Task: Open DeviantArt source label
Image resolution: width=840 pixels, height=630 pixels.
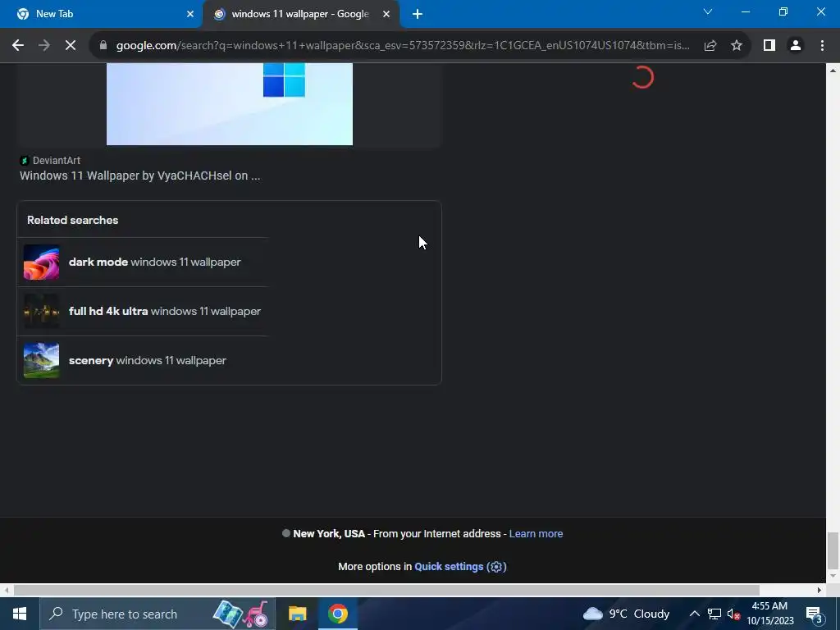Action: pyautogui.click(x=50, y=160)
